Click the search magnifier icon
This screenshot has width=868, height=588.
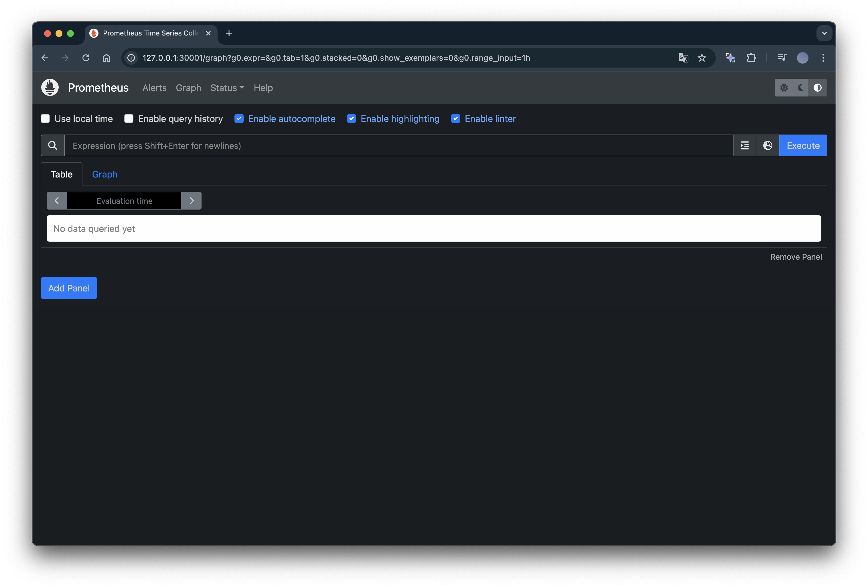coord(53,146)
